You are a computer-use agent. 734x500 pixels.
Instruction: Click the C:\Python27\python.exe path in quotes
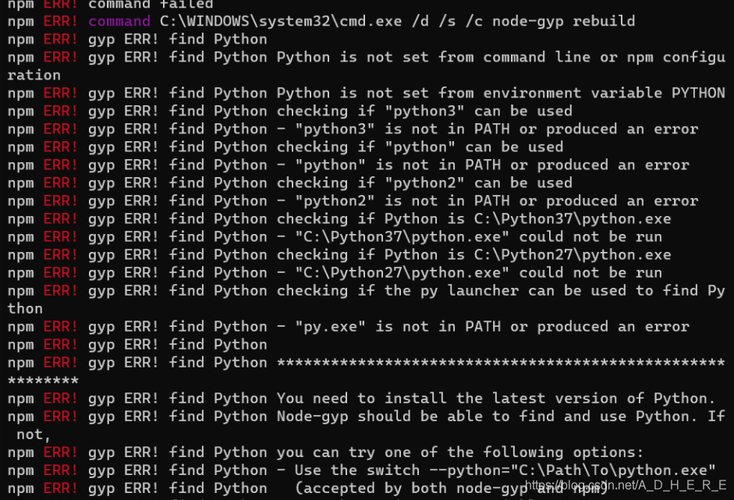coord(402,273)
